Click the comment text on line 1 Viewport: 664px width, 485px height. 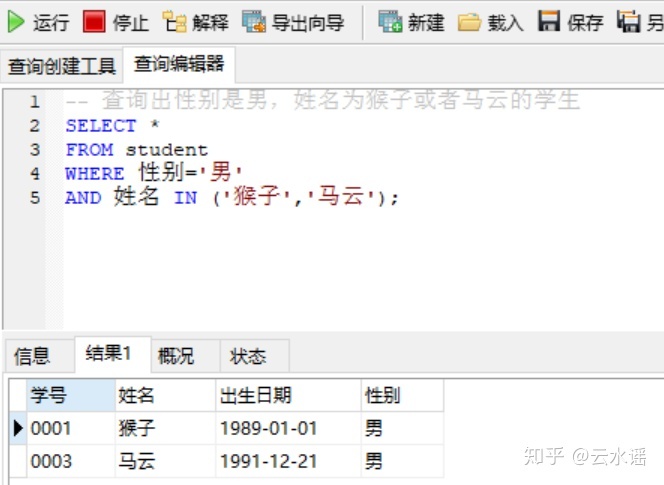[322, 100]
